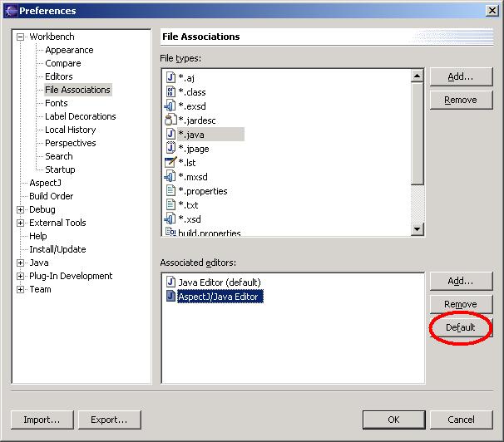Select the *.txt file type entry
The height and width of the screenshot is (442, 504).
click(188, 204)
